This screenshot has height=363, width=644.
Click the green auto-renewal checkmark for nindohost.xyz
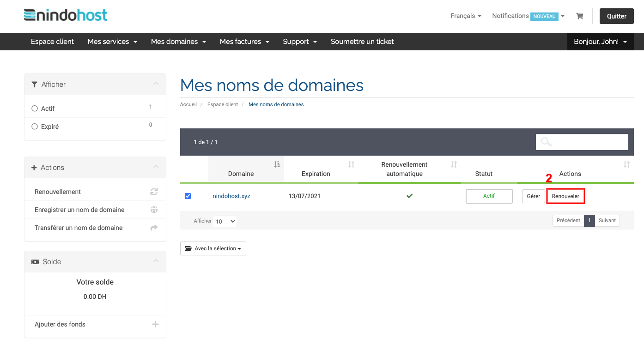(x=409, y=196)
